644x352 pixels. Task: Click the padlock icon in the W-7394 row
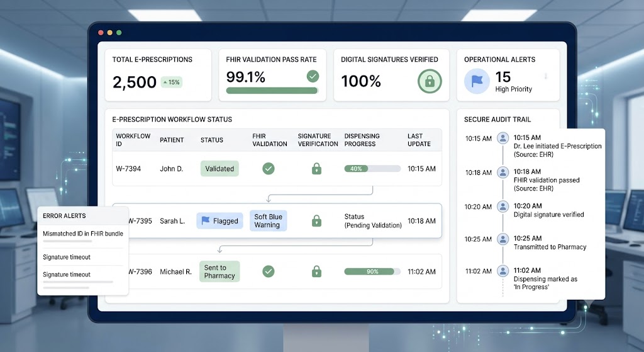(317, 169)
